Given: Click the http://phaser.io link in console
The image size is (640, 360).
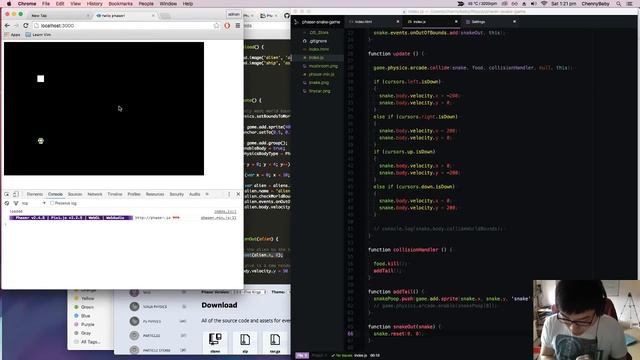Looking at the screenshot, I should [x=153, y=218].
